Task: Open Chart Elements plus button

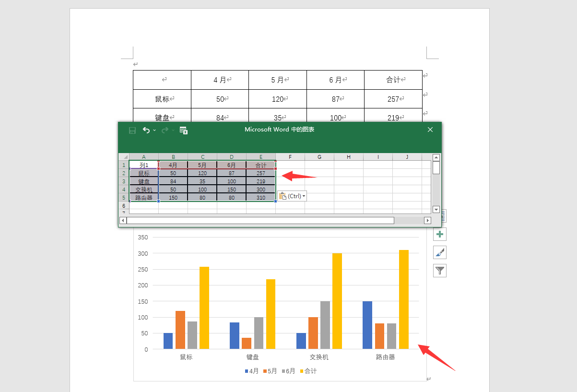Action: point(440,234)
